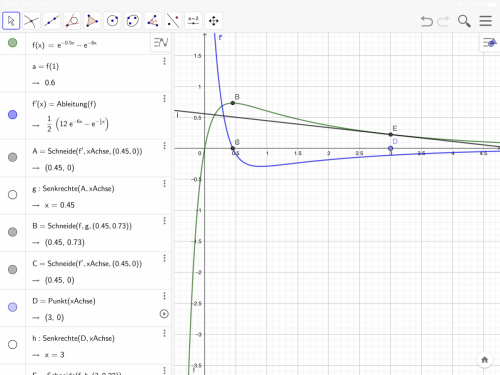This screenshot has height=375, width=500.
Task: Click the x = 0.45 result value
Action: [59, 205]
